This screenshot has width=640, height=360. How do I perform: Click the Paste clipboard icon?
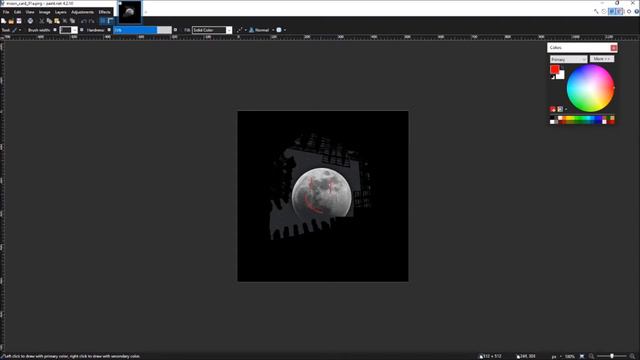point(57,21)
